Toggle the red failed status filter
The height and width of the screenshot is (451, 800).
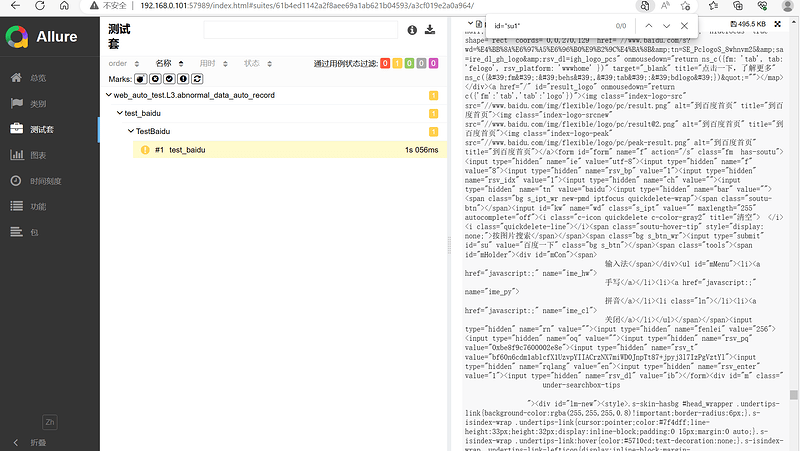pyautogui.click(x=385, y=63)
